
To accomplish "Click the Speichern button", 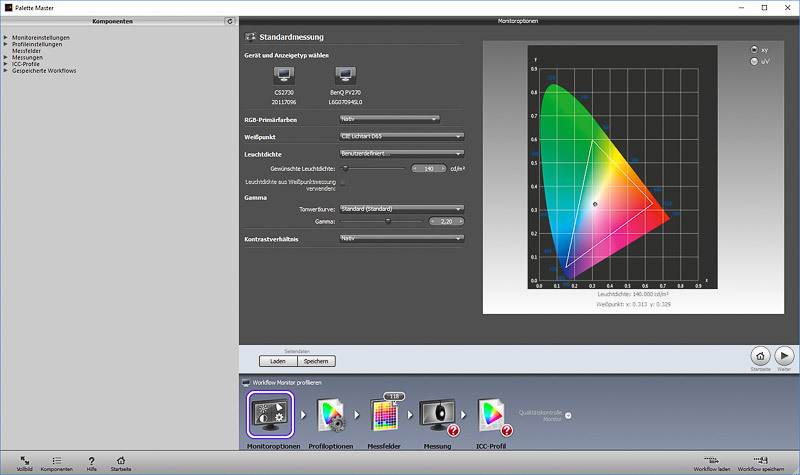I will click(x=318, y=361).
